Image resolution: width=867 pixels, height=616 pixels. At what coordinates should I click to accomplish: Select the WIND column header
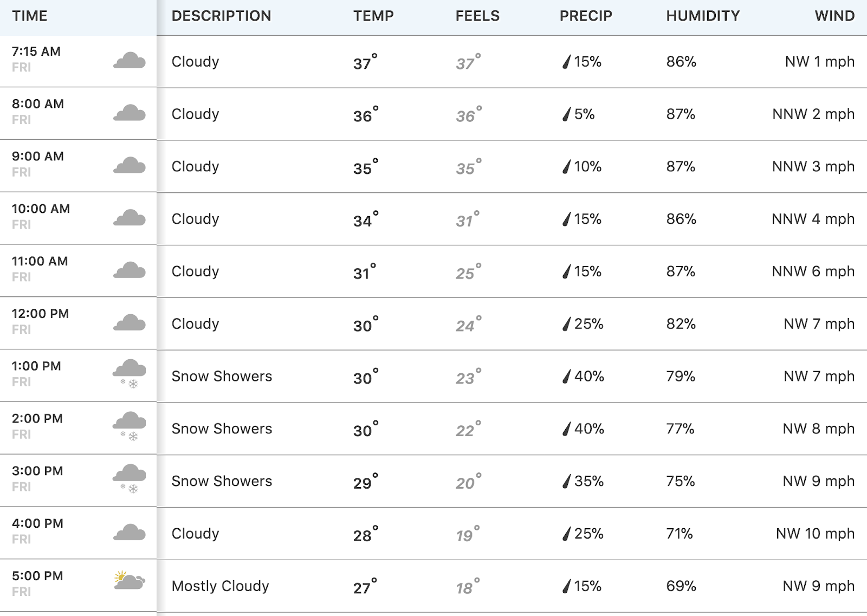click(834, 16)
